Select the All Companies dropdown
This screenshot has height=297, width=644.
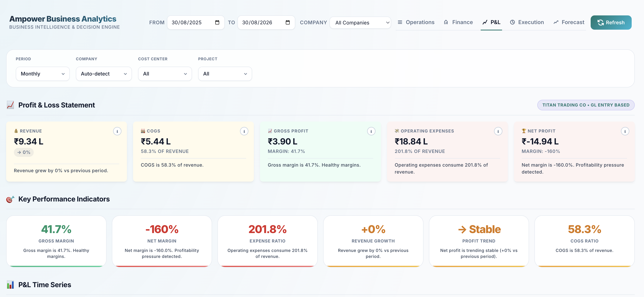pyautogui.click(x=360, y=23)
